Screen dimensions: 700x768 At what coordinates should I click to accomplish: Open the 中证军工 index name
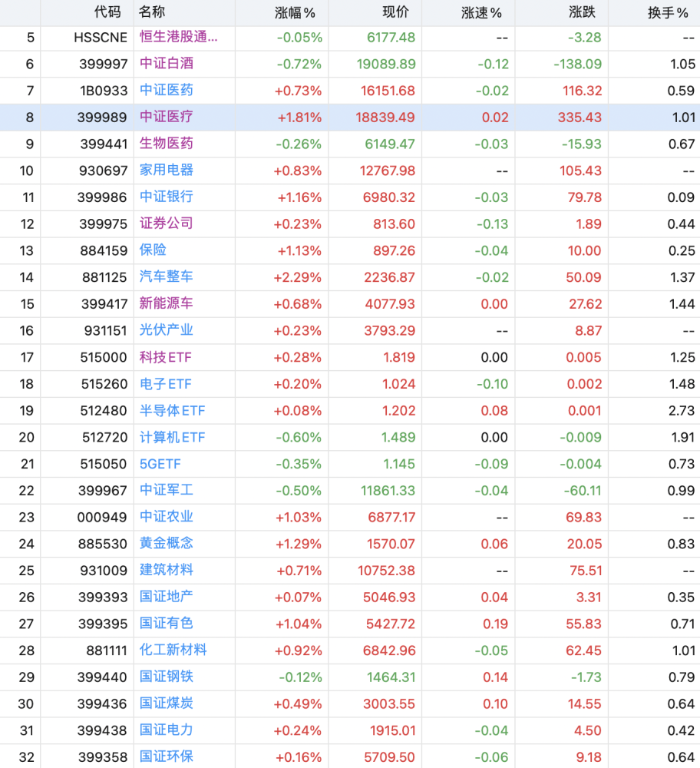click(x=167, y=490)
